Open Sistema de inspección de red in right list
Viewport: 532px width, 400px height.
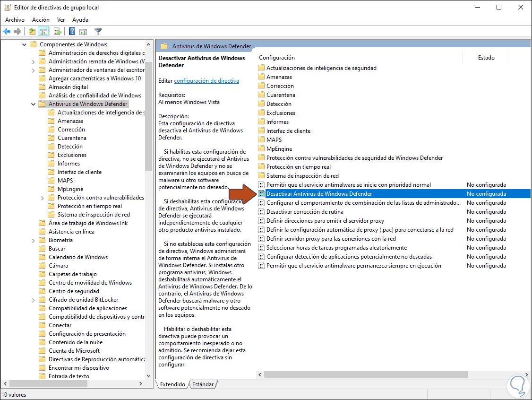pos(302,176)
